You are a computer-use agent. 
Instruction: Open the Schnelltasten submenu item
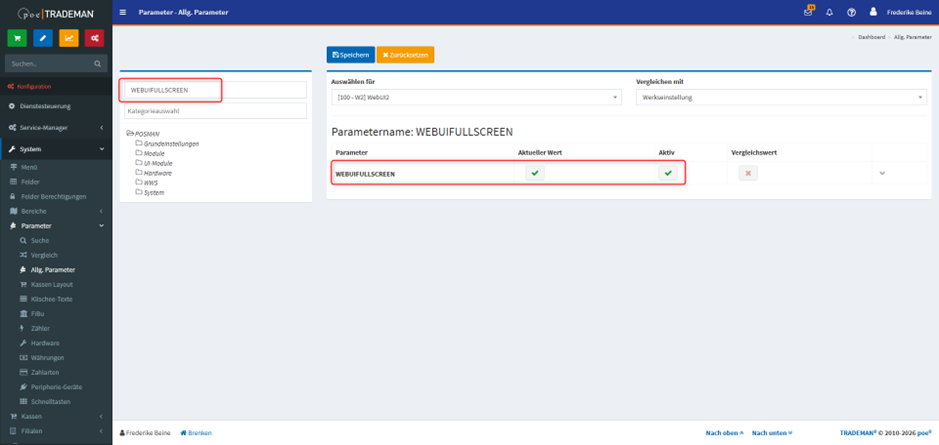(x=56, y=401)
